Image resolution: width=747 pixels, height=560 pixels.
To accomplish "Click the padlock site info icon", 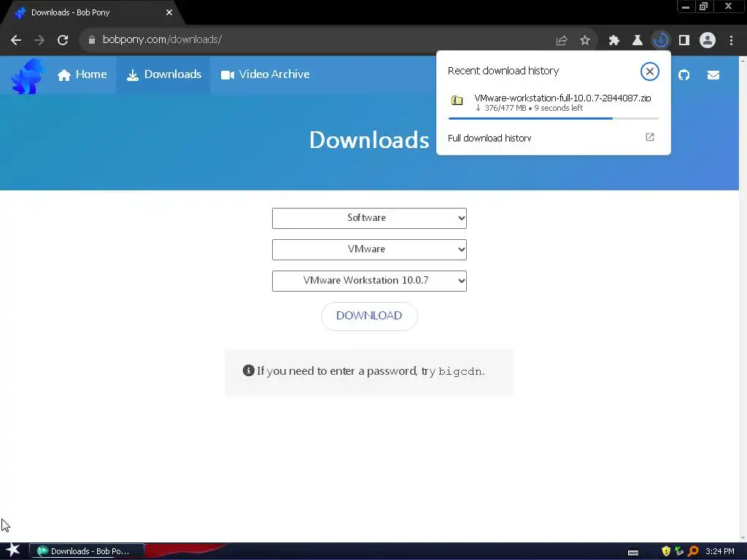I will coord(92,40).
